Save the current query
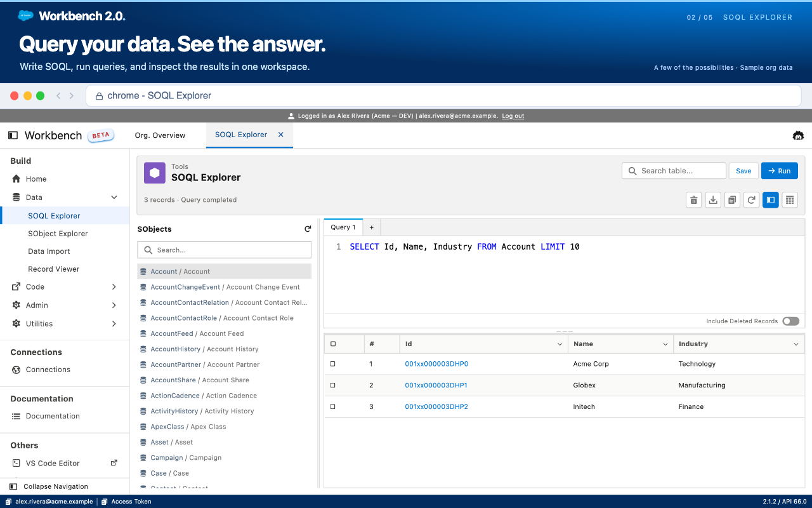Image resolution: width=812 pixels, height=508 pixels. 743,171
